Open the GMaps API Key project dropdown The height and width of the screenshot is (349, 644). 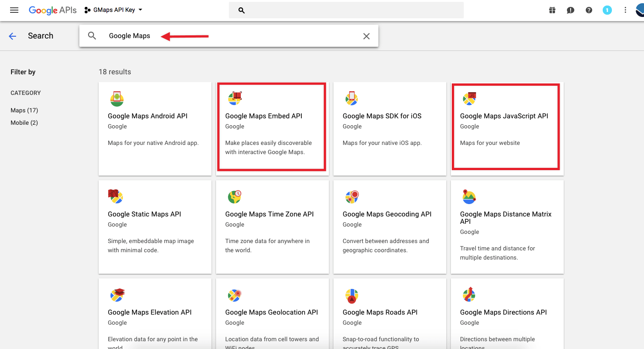tap(113, 10)
